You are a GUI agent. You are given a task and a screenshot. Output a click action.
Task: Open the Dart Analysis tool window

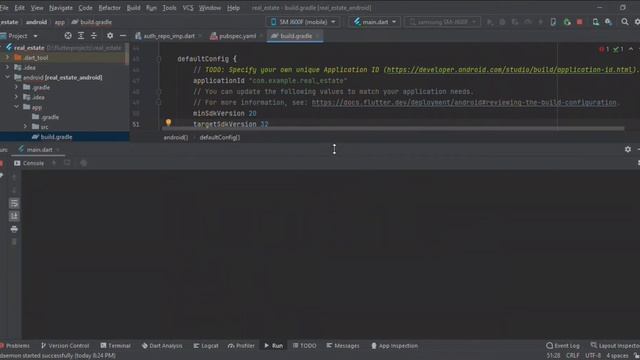point(162,346)
